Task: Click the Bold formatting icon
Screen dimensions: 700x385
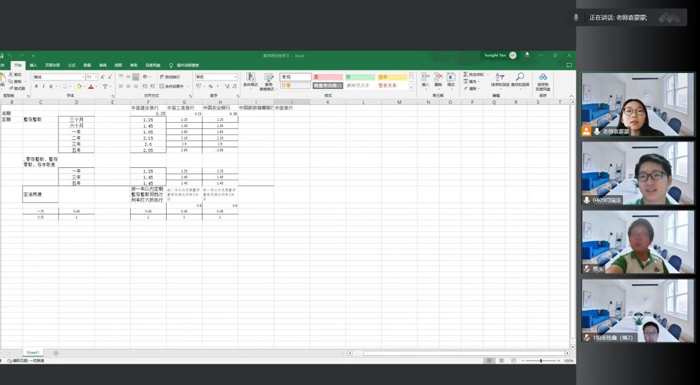Action: tap(36, 86)
